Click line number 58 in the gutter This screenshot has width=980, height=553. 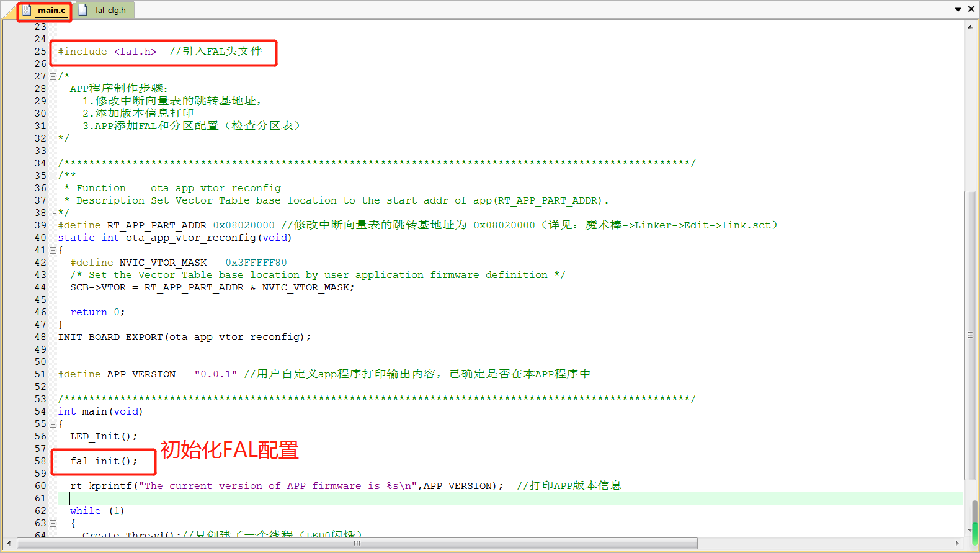(x=40, y=461)
